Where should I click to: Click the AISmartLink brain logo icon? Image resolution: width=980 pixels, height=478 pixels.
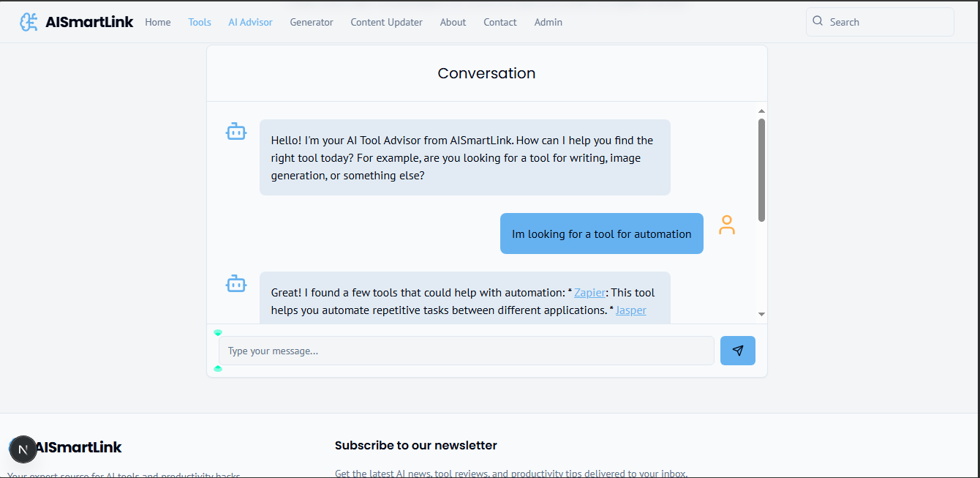29,22
